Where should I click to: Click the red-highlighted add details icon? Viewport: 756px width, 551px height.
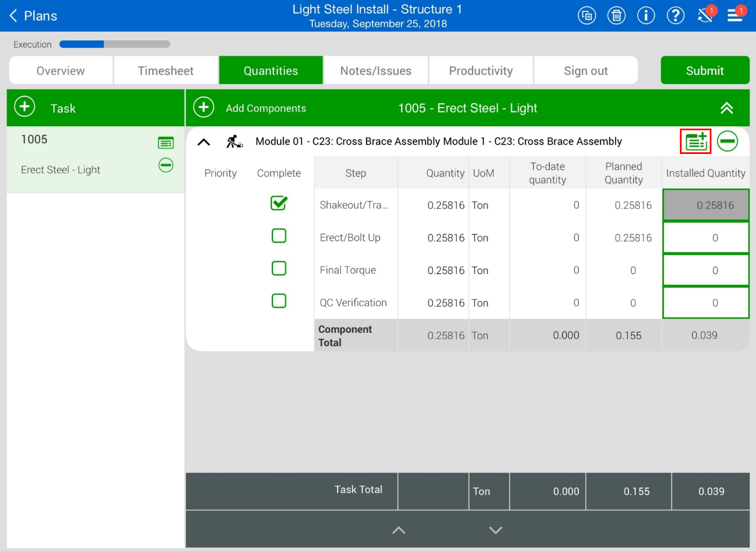tap(696, 141)
